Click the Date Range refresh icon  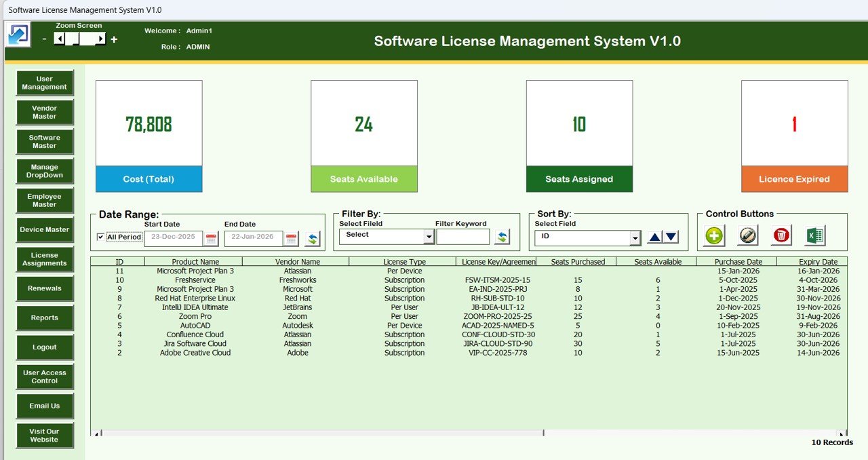coord(312,238)
